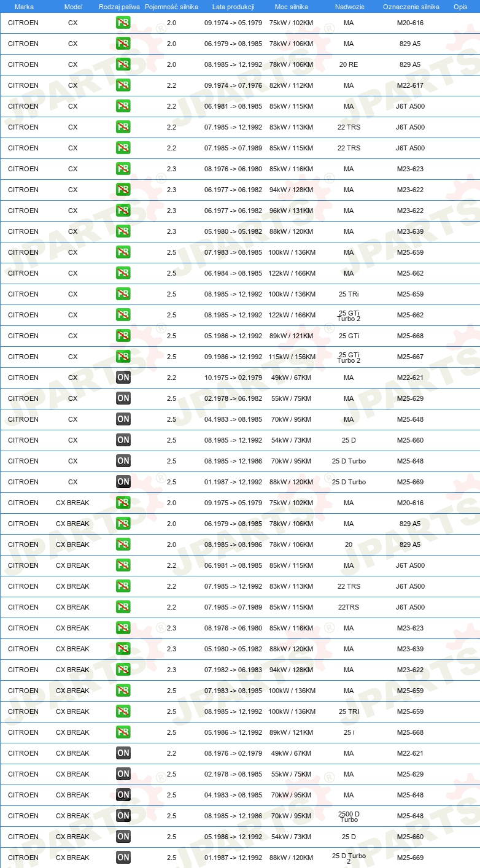This screenshot has height=868, width=480.
Task: Select the Rodzaj paliwa column header
Action: pyautogui.click(x=119, y=7)
